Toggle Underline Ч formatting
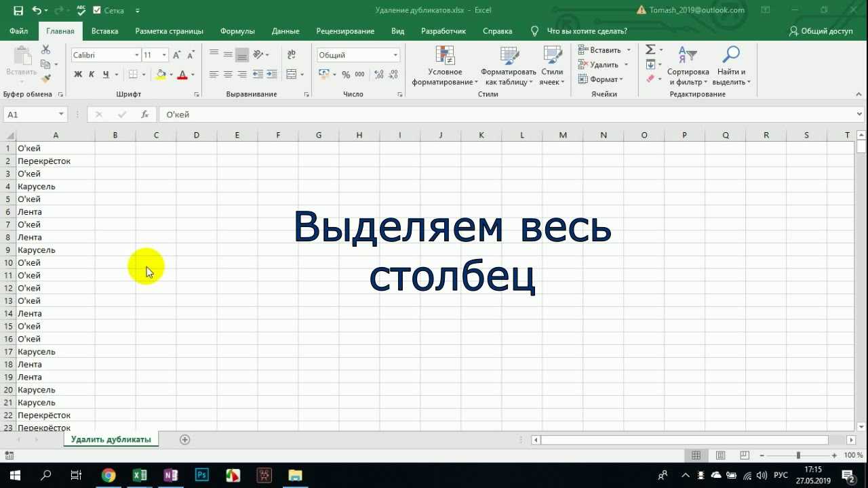This screenshot has width=868, height=488. [106, 75]
